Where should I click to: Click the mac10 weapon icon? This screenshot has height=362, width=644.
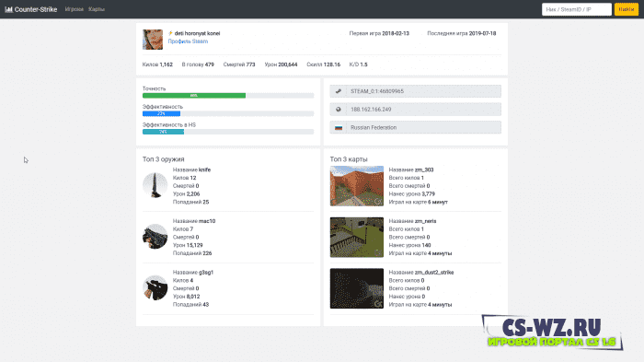[155, 236]
